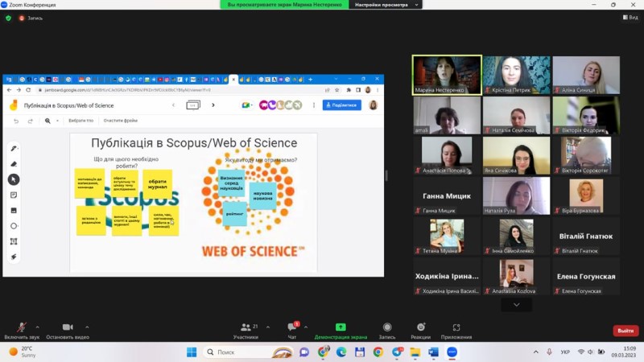The width and height of the screenshot is (644, 362).
Task: Open the Windows Start menu
Action: pyautogui.click(x=192, y=352)
